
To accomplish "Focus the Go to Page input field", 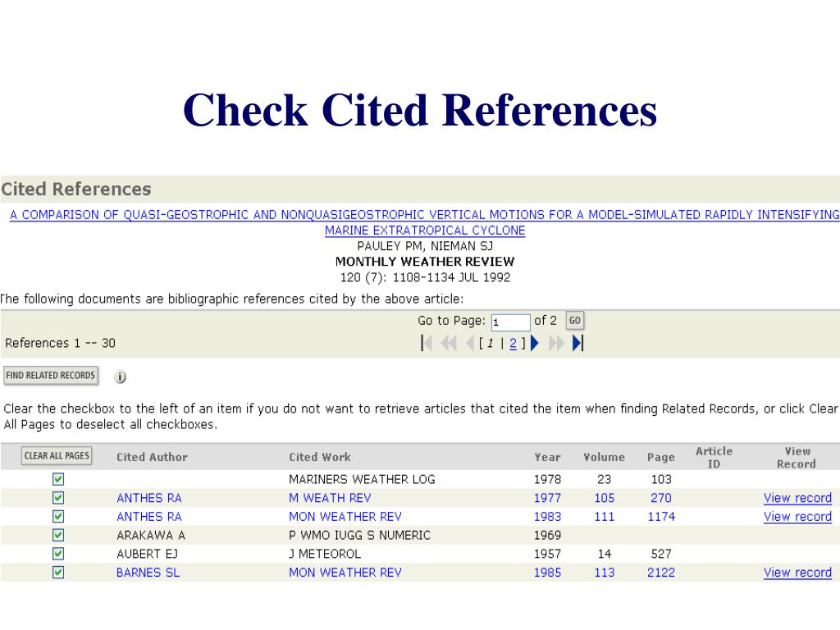I will [510, 322].
